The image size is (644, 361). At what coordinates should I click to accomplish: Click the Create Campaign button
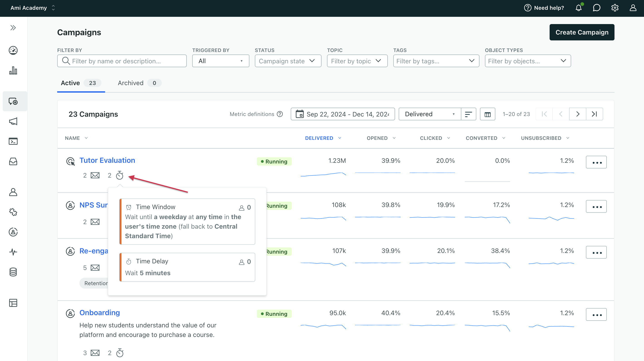[x=582, y=32]
